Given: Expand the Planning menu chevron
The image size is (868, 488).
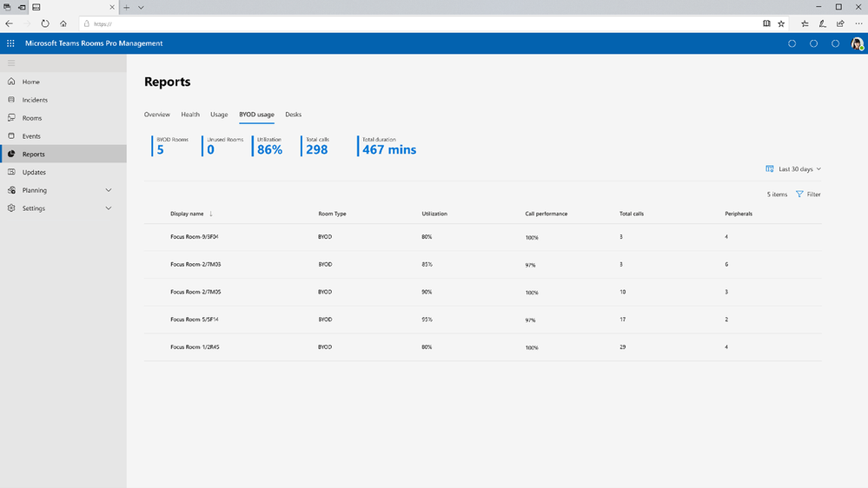Looking at the screenshot, I should 109,190.
